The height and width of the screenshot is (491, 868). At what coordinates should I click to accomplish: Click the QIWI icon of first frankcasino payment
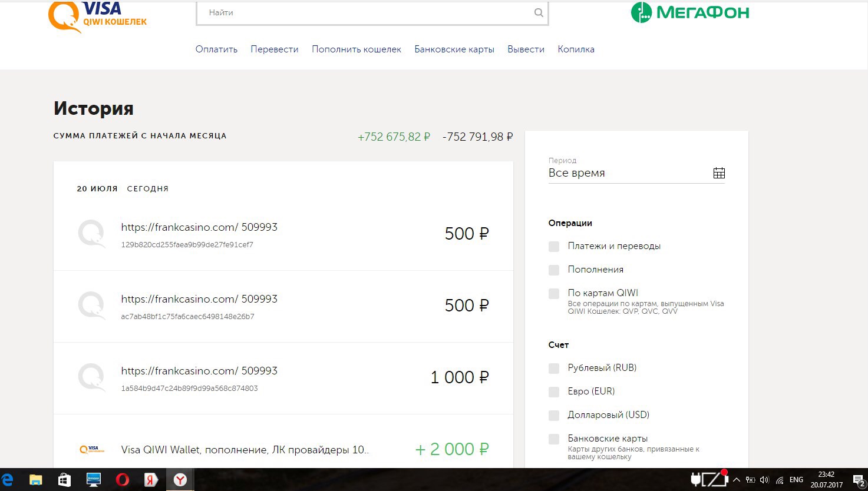(91, 234)
